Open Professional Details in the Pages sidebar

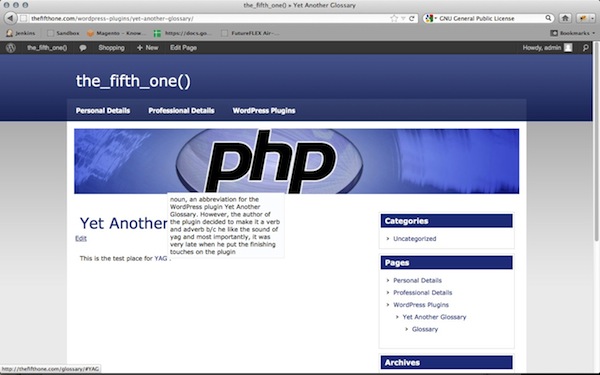(423, 293)
